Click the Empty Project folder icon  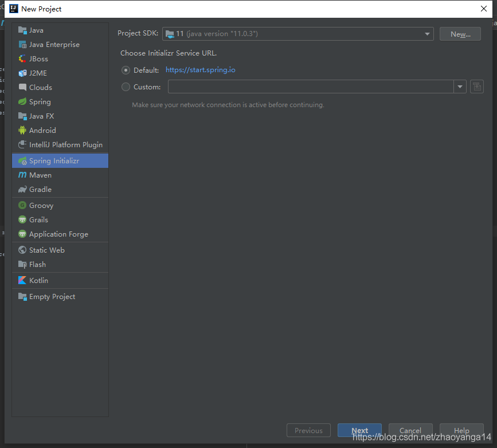[x=22, y=297]
